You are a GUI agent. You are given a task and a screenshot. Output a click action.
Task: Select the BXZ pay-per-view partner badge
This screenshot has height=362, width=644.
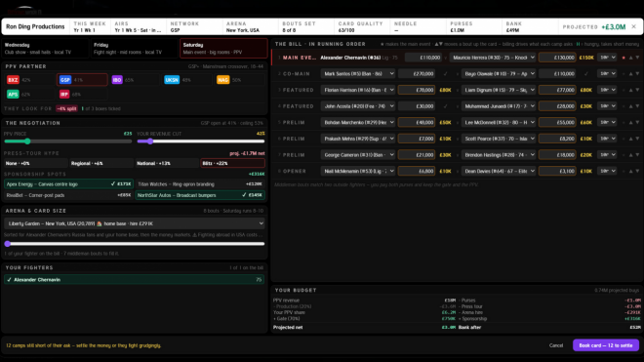click(13, 80)
